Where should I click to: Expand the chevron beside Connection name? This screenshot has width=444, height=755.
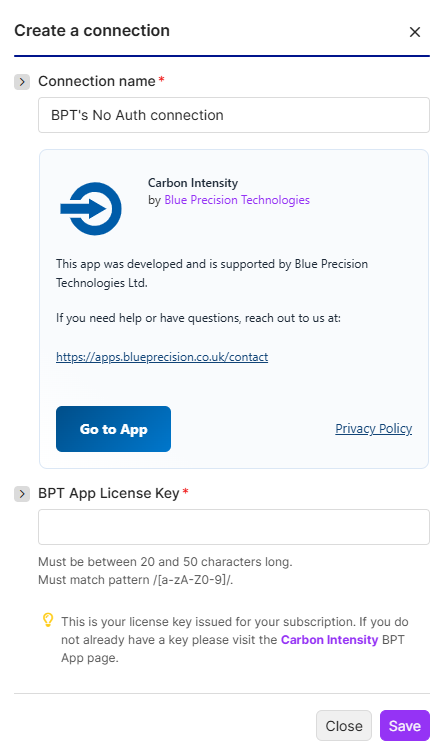pos(22,82)
